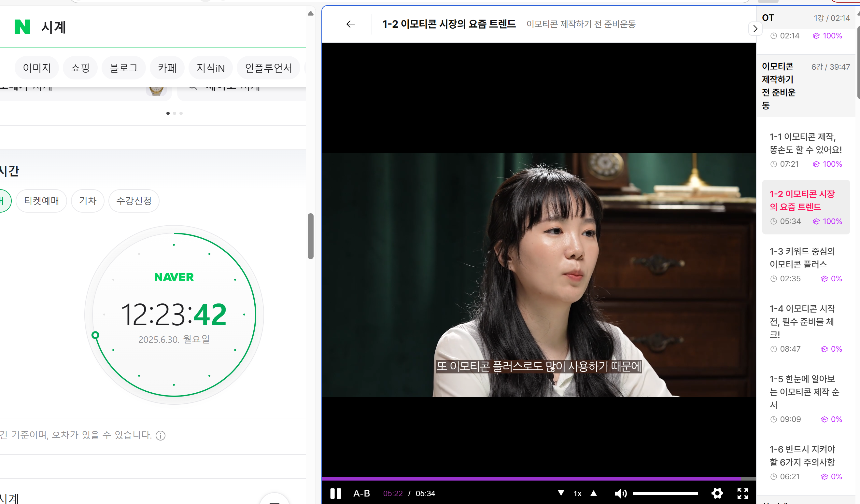Viewport: 860px width, 504px height.
Task: Select the 지식iN search tab
Action: [x=211, y=68]
